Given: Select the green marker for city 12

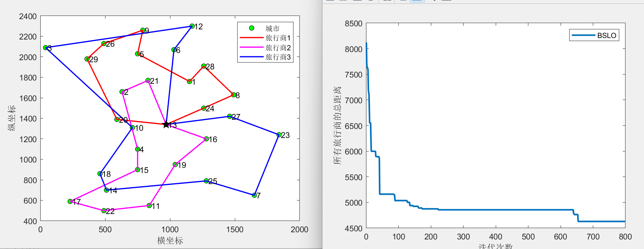Looking at the screenshot, I should [x=192, y=26].
